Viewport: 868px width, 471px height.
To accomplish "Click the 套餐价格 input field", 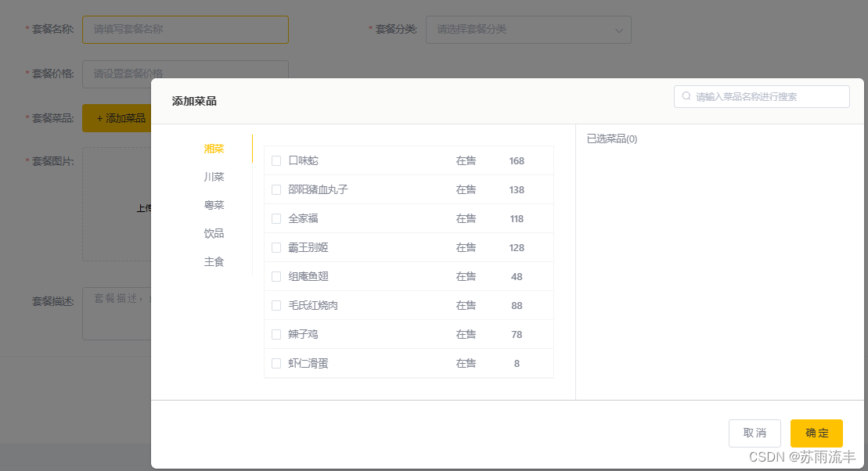I will (x=185, y=74).
